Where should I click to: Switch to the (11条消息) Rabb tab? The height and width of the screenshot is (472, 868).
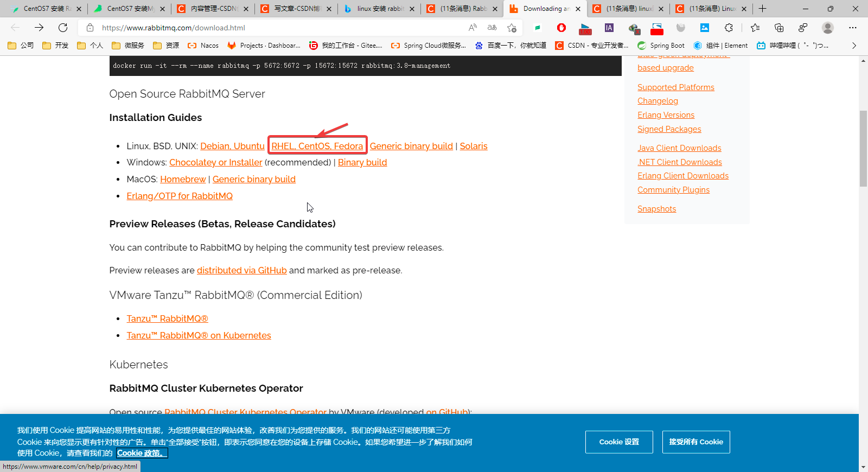tap(462, 9)
